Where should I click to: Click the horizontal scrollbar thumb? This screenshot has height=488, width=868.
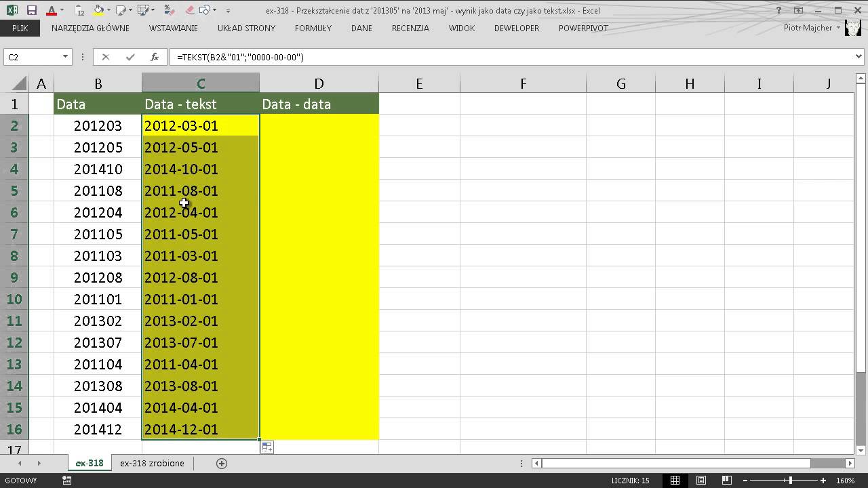677,463
